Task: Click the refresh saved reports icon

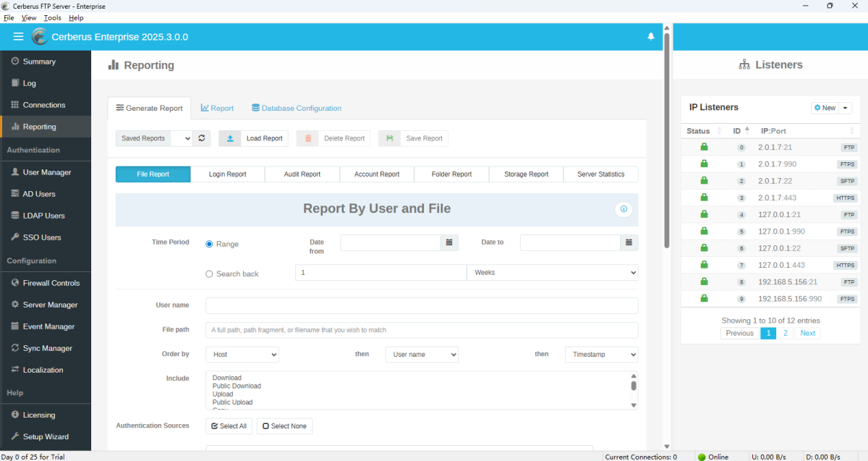Action: pos(202,138)
